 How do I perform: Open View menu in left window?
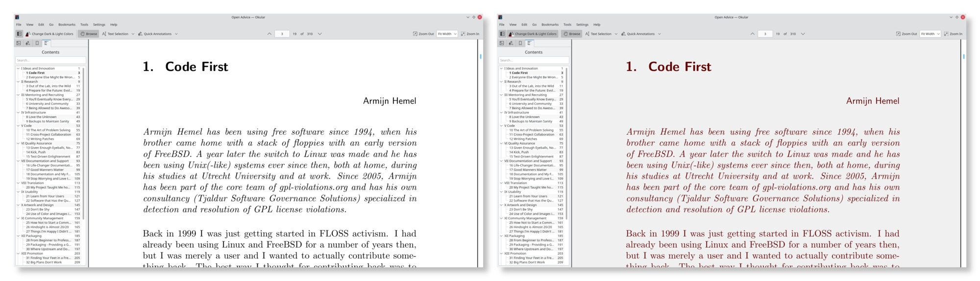pos(30,25)
